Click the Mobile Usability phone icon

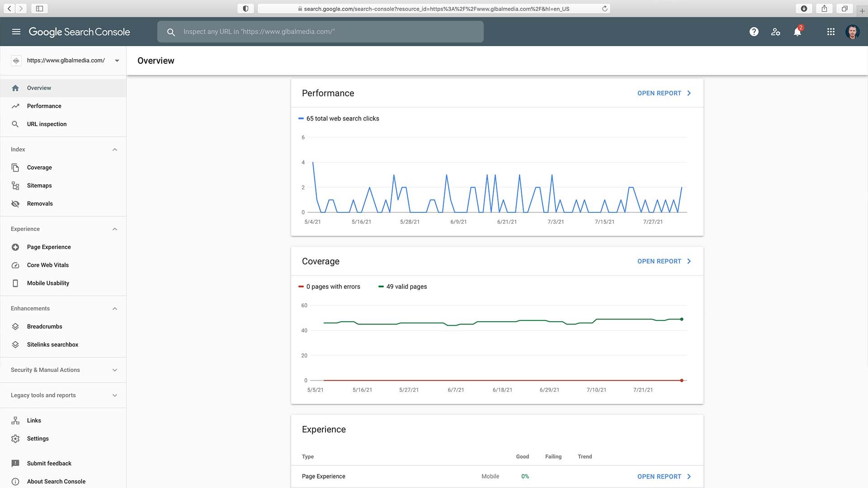15,283
